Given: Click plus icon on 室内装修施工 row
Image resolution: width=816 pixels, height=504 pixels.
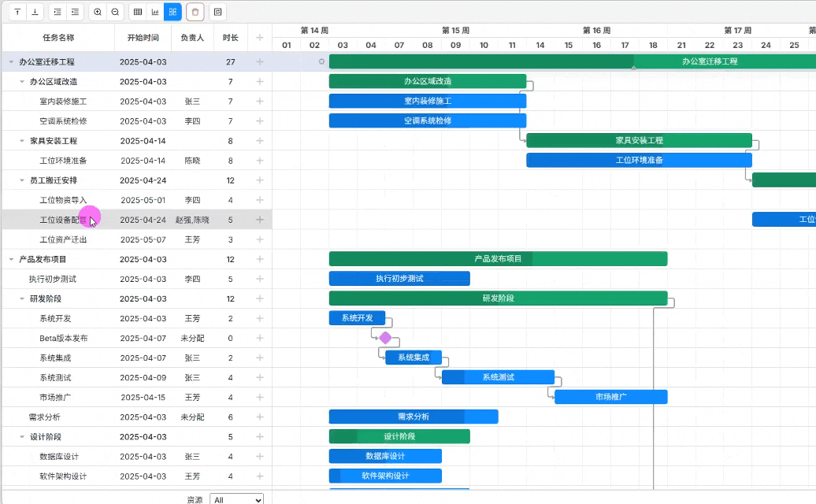Looking at the screenshot, I should pos(260,102).
